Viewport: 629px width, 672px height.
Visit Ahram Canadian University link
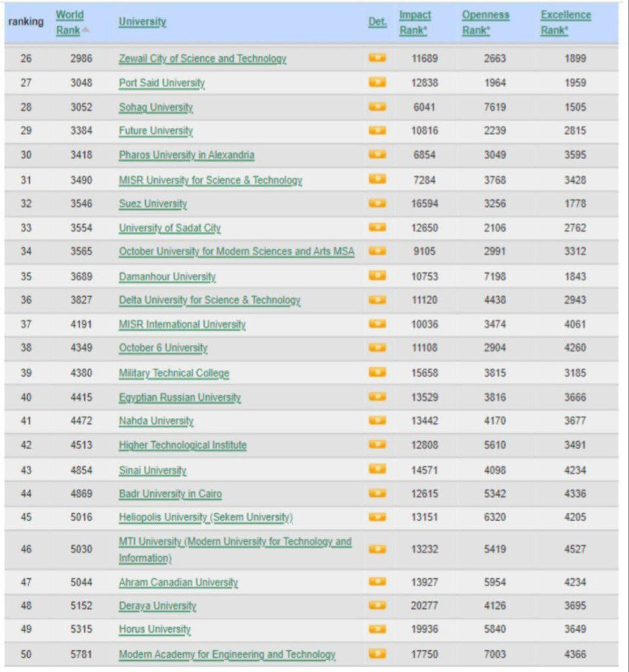click(x=179, y=583)
